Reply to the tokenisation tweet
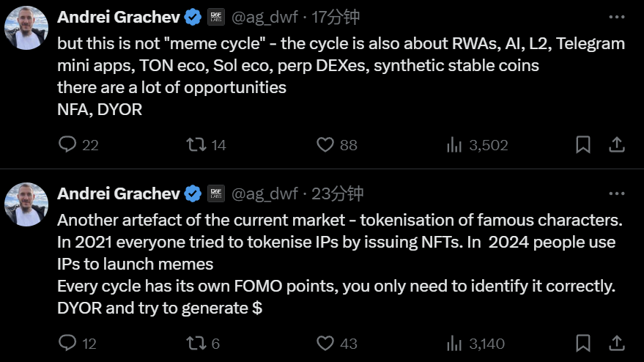 [67, 342]
